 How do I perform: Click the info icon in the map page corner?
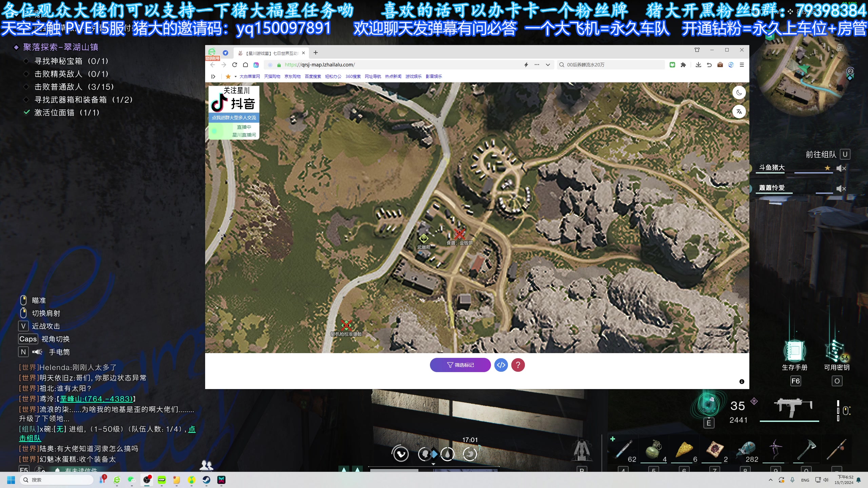coord(742,382)
